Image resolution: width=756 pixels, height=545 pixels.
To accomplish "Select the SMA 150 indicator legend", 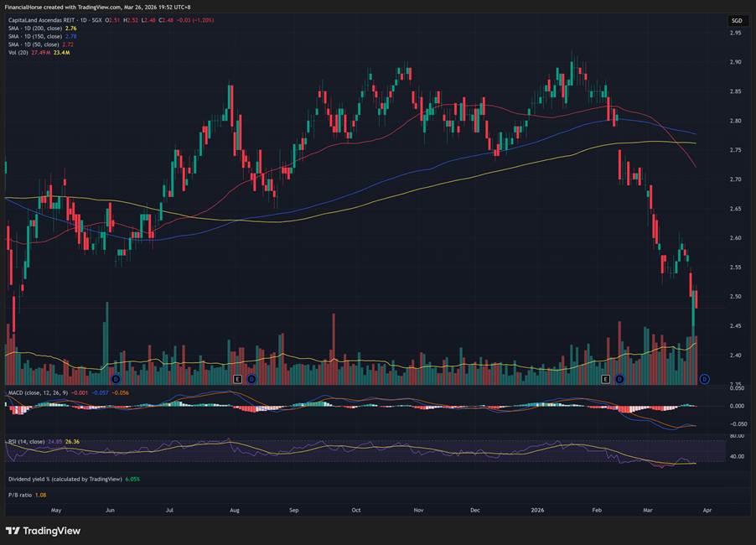I will coord(35,36).
